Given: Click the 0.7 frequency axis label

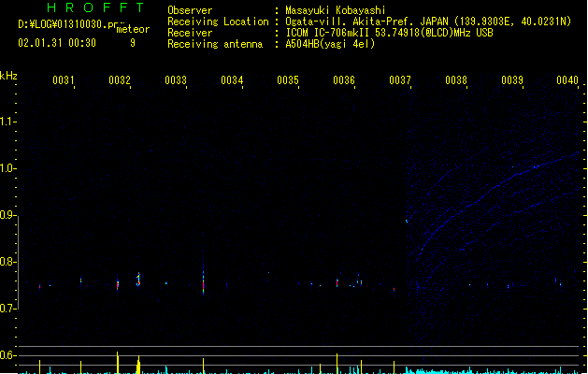Looking at the screenshot, I should tap(7, 309).
